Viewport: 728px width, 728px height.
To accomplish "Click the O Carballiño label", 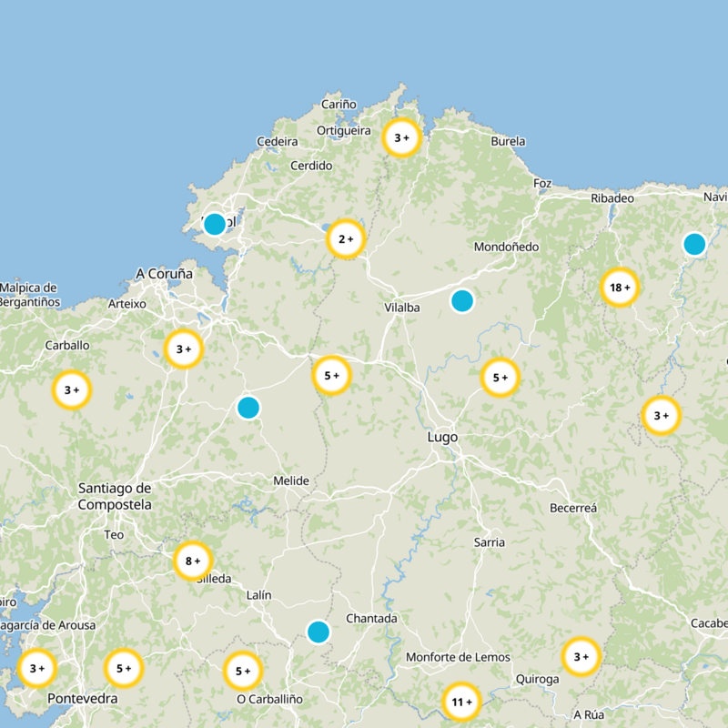I will click(x=269, y=699).
